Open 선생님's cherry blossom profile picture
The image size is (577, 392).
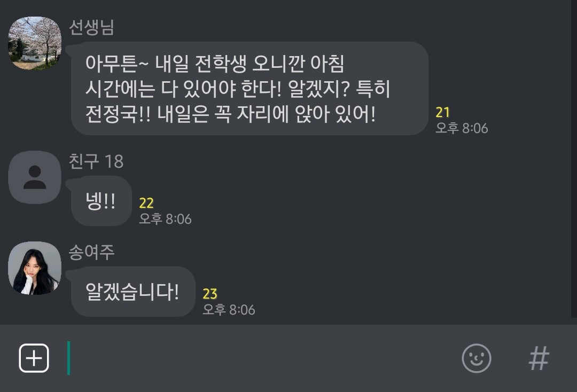pyautogui.click(x=35, y=43)
